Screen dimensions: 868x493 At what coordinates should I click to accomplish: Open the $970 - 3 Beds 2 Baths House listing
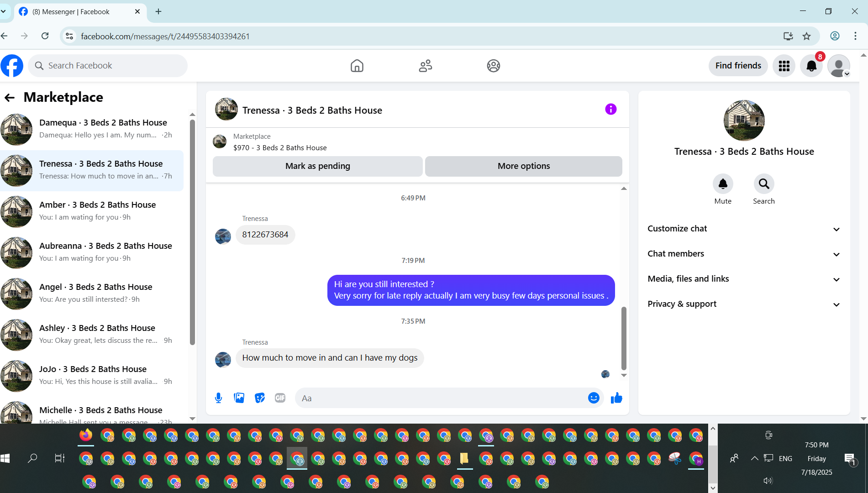pyautogui.click(x=280, y=148)
